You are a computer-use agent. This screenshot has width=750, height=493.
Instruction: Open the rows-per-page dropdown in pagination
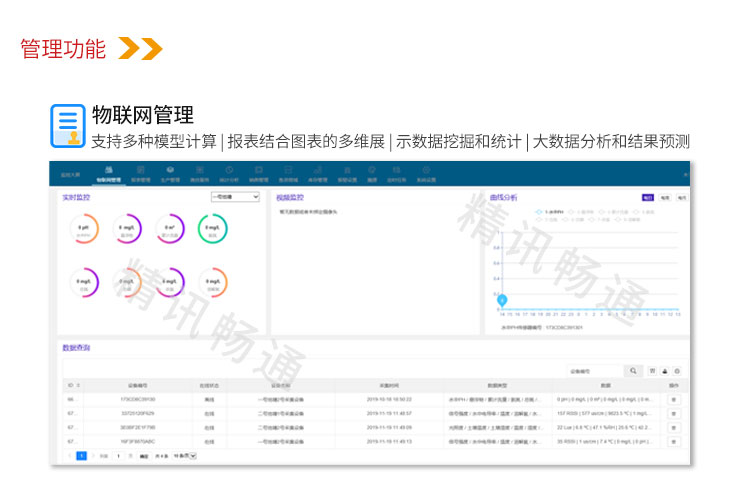point(185,455)
